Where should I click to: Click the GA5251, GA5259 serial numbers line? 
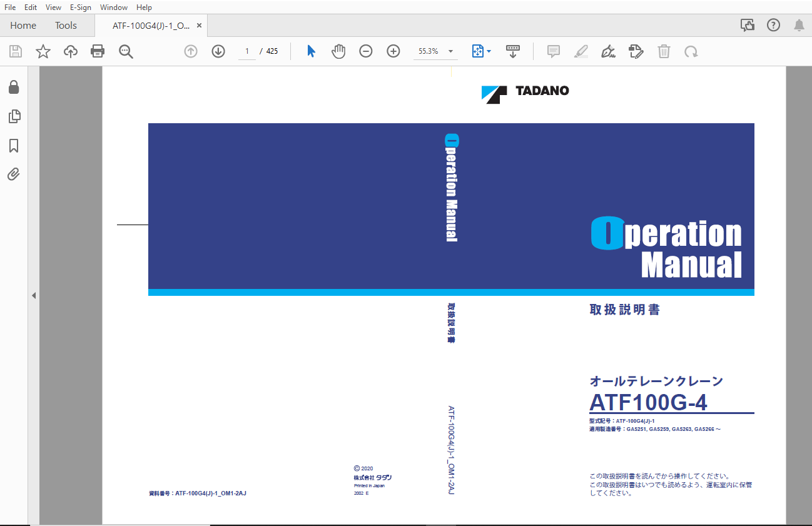click(x=655, y=430)
